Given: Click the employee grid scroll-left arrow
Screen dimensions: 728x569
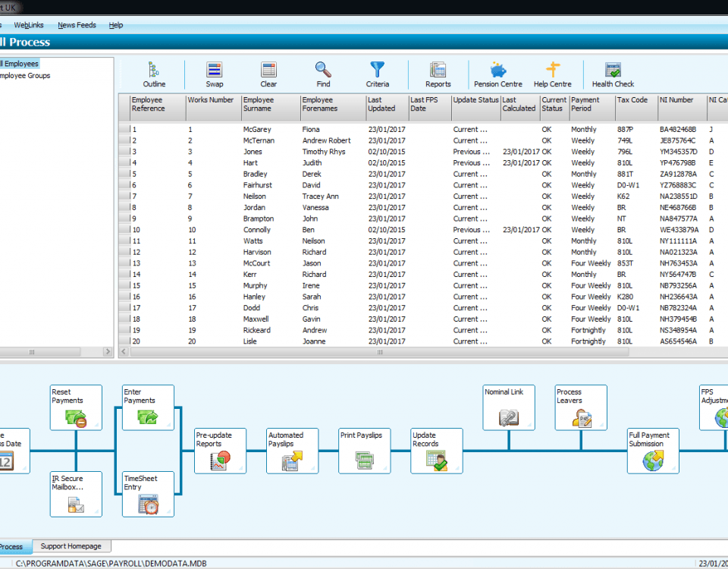Looking at the screenshot, I should 124,352.
